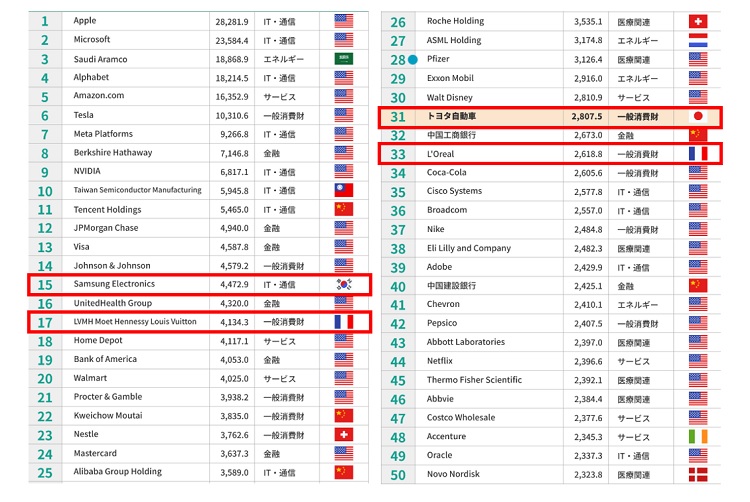Click the Berkshire Hathaway name
The image size is (750, 502).
[x=113, y=153]
